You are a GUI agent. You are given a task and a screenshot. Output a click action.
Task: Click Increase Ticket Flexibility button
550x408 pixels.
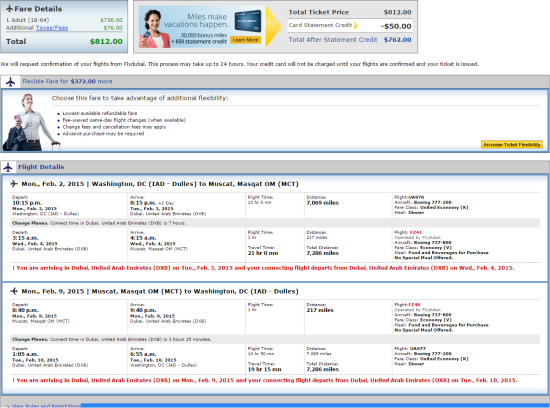512,145
